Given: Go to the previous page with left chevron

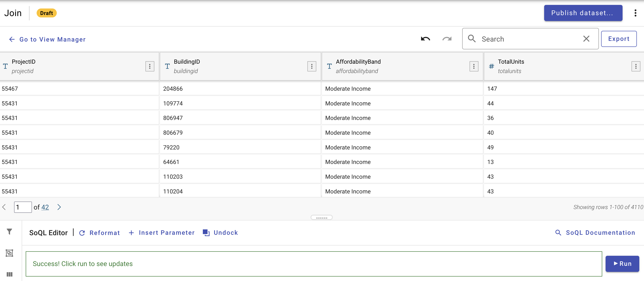Looking at the screenshot, I should click(4, 207).
